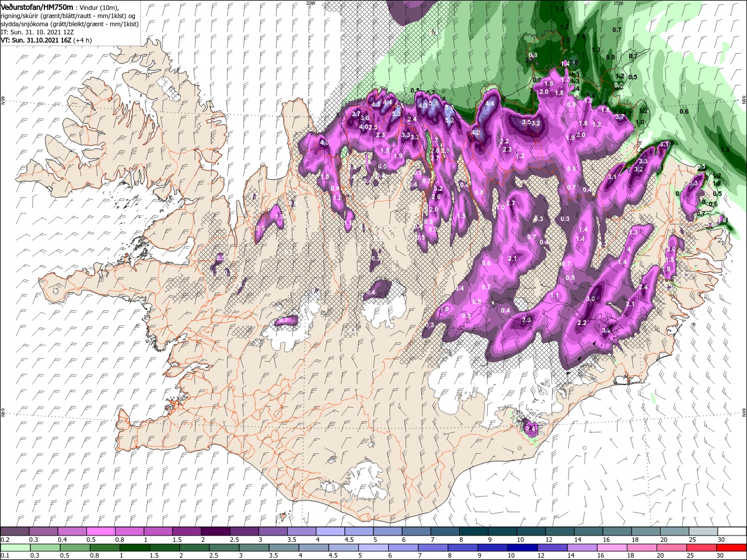Screen dimensions: 747x560
Task: Select snow scale swatch between 0.3 and 0.4
Action: click(x=44, y=531)
